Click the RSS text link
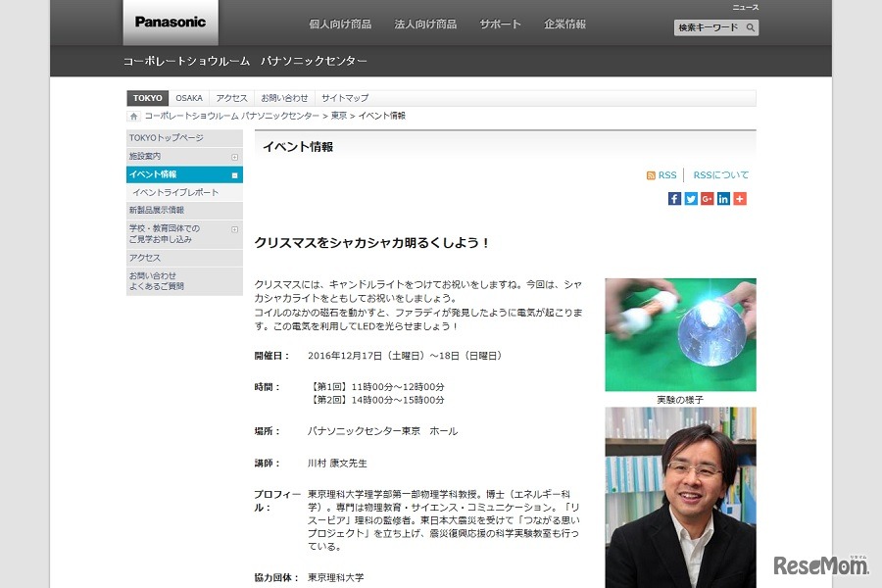Screen dimensions: 882x588 coord(667,175)
